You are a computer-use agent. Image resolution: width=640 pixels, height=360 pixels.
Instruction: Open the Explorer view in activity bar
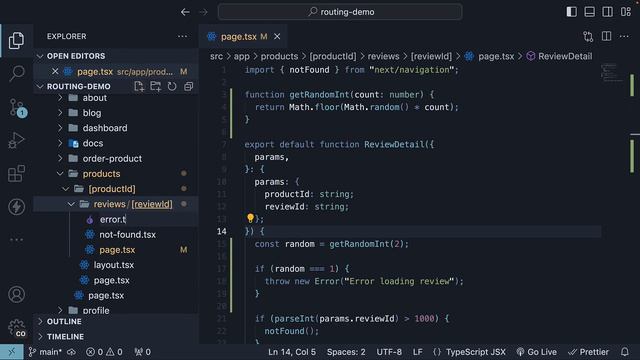click(16, 40)
